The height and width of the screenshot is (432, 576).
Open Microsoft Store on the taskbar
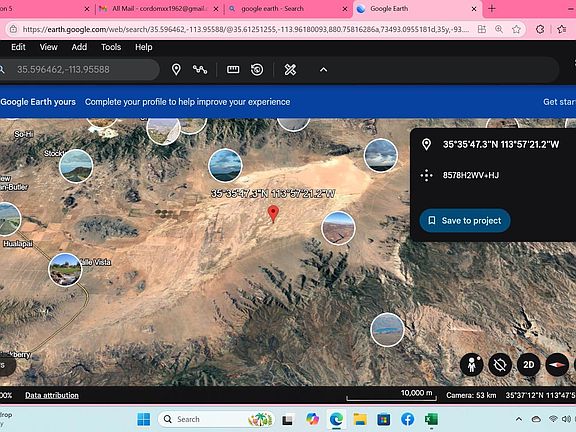click(384, 419)
